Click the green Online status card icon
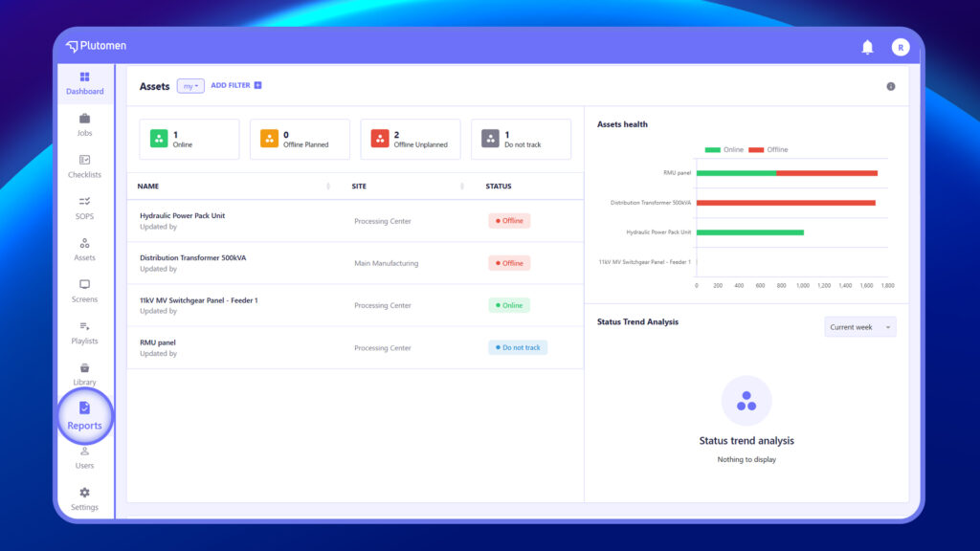The width and height of the screenshot is (980, 551). 159,138
